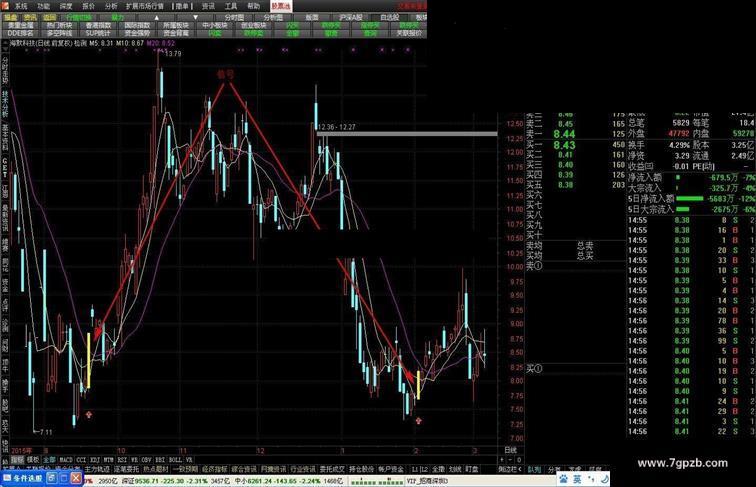Click the 关联报价 toolbar button
This screenshot has height=487, width=756.
[x=409, y=33]
